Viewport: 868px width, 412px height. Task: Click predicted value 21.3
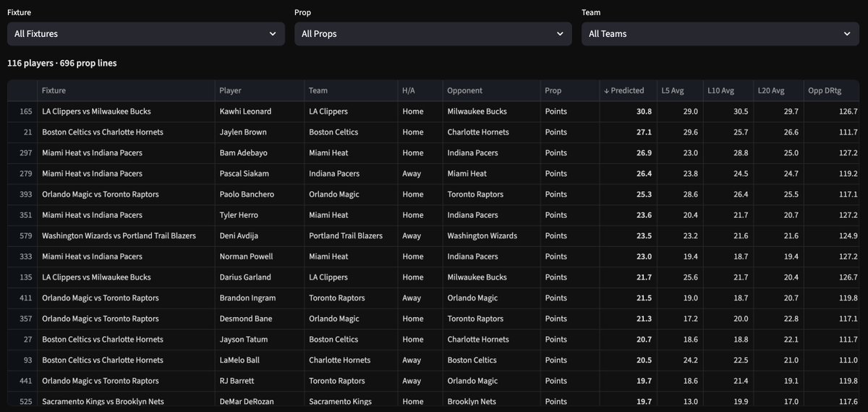(x=627, y=319)
